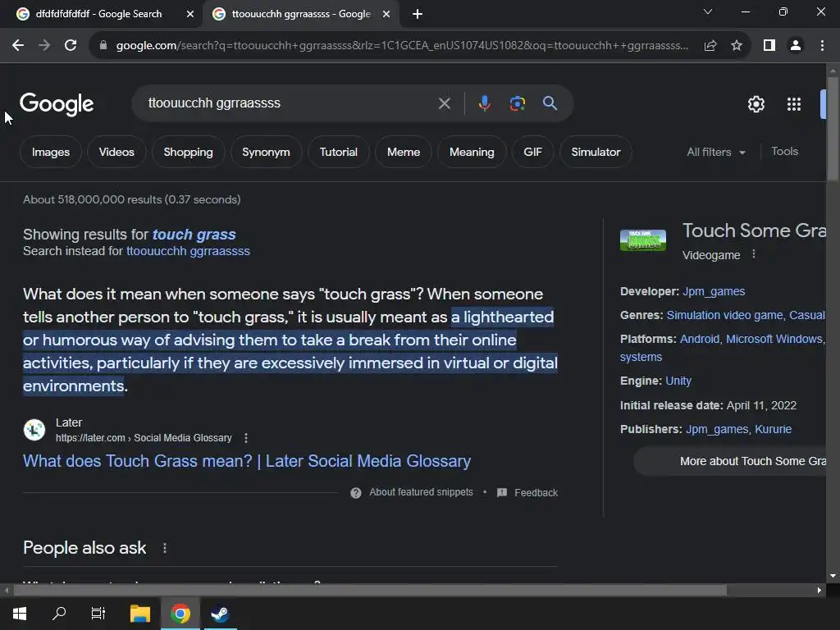Open Task View on the taskbar
Screen dimensions: 840x630
(x=98, y=614)
